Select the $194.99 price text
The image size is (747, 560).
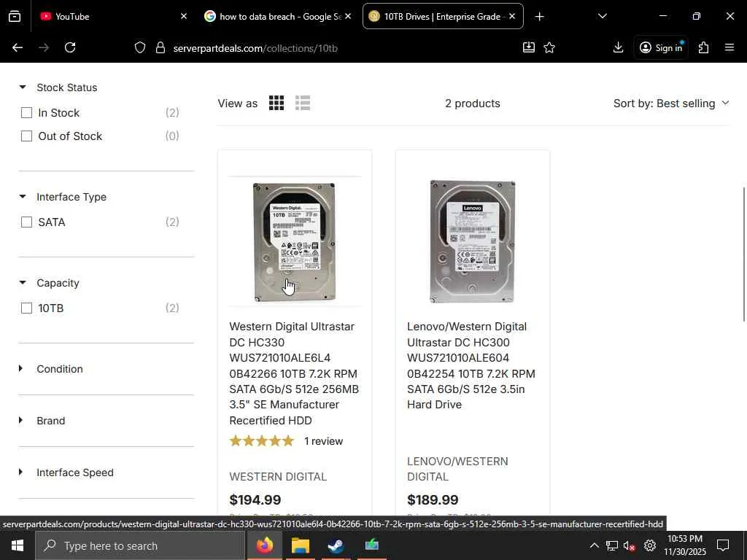255,499
